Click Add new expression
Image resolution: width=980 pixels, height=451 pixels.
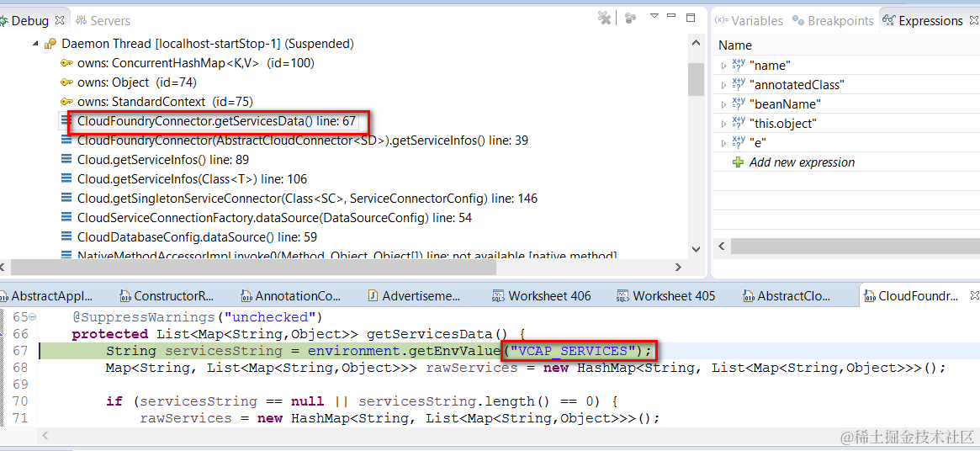coord(802,162)
